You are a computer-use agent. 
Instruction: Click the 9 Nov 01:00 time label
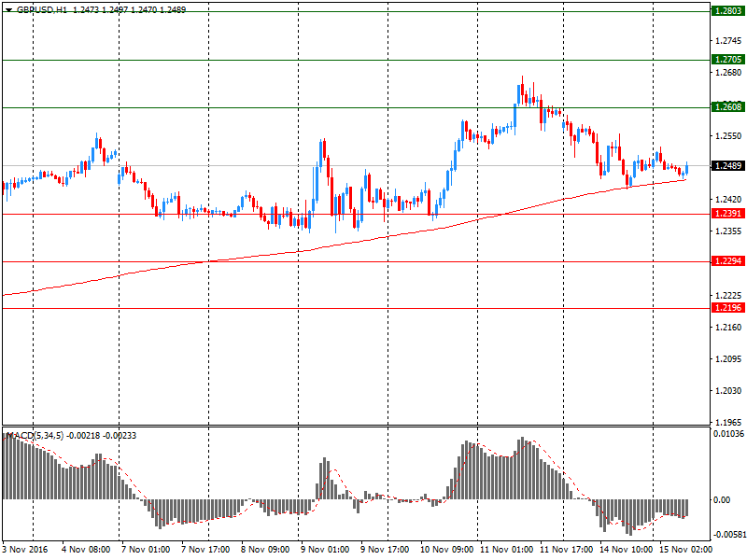pos(325,550)
